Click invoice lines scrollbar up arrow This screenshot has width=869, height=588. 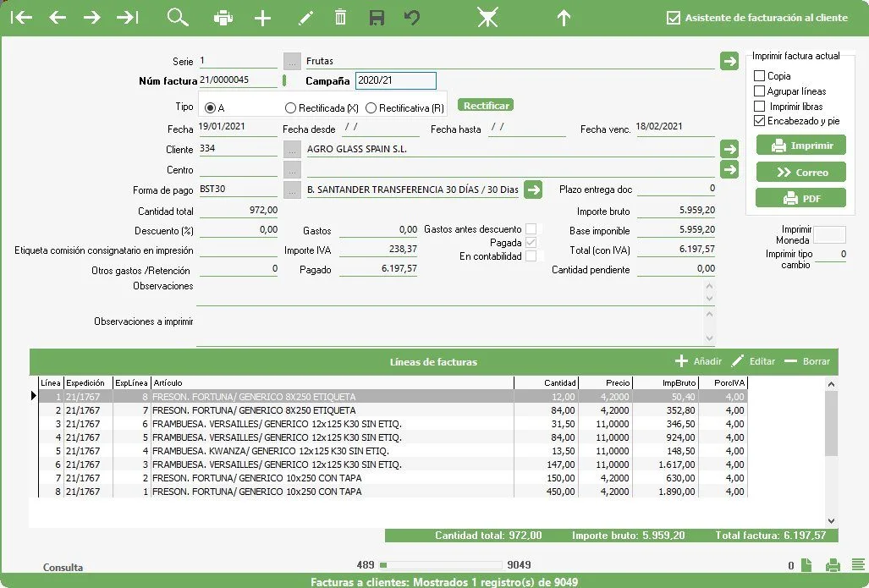[831, 384]
